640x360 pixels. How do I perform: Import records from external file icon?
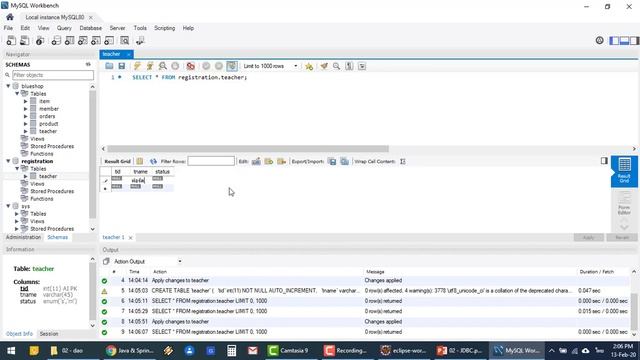tap(344, 162)
